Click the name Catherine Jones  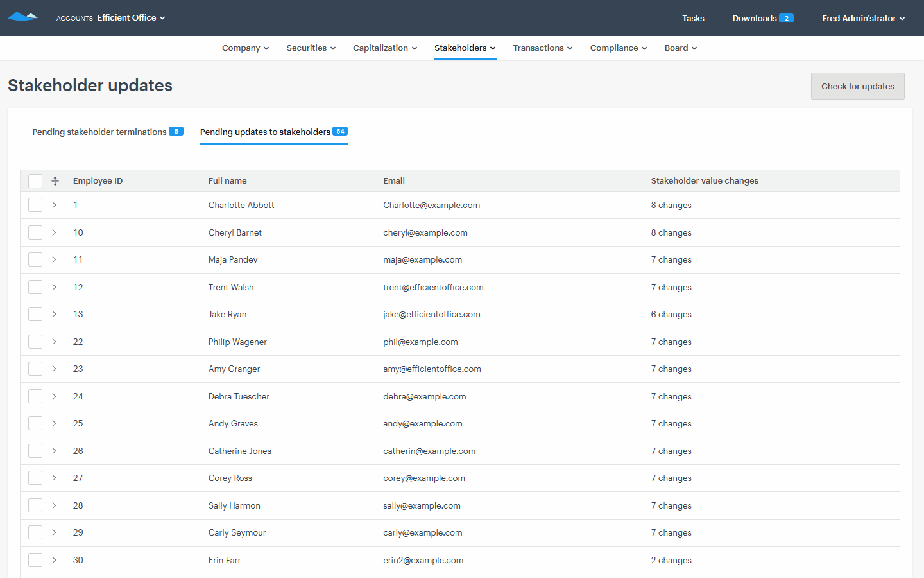[x=240, y=451]
